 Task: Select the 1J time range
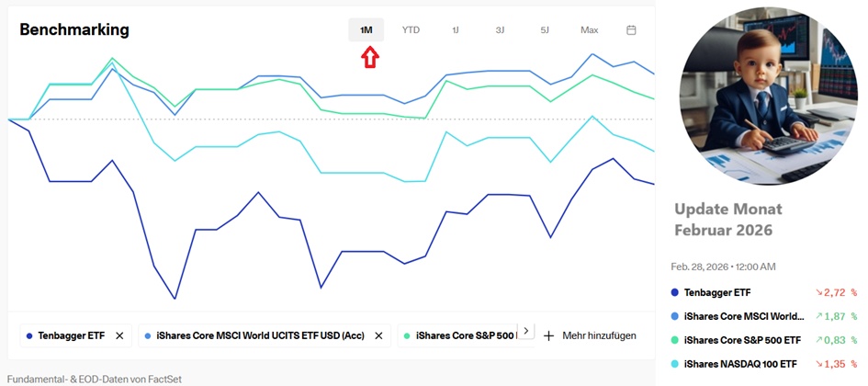[456, 30]
